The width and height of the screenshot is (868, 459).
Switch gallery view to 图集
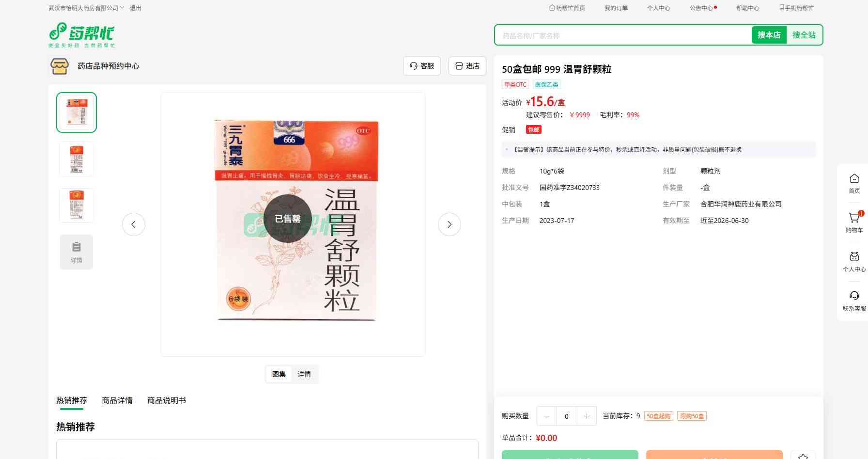point(279,374)
